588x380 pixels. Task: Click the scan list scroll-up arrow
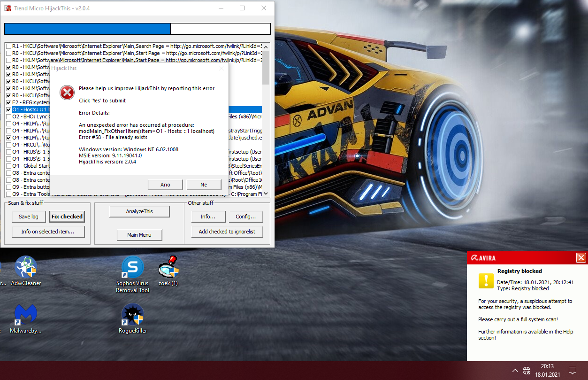266,46
